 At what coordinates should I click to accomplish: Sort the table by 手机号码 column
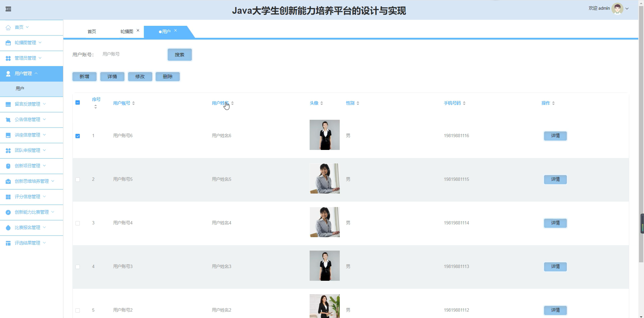[x=452, y=103]
